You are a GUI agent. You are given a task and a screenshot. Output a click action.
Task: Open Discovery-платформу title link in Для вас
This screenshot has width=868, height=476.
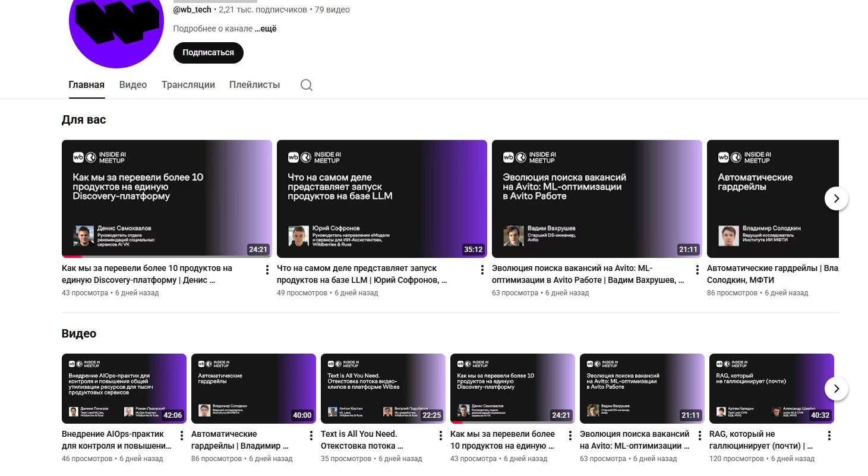coord(147,274)
